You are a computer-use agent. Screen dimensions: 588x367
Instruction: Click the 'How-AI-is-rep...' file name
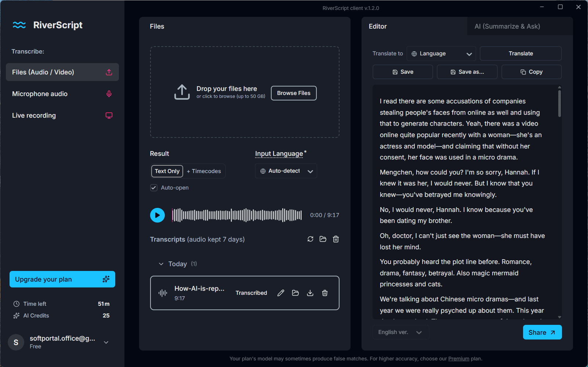click(x=199, y=289)
